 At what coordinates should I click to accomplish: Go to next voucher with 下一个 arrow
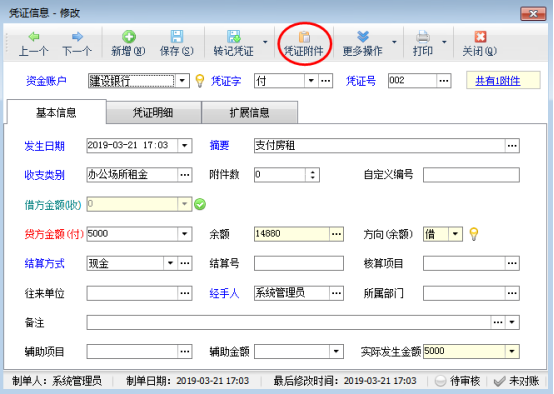(77, 36)
